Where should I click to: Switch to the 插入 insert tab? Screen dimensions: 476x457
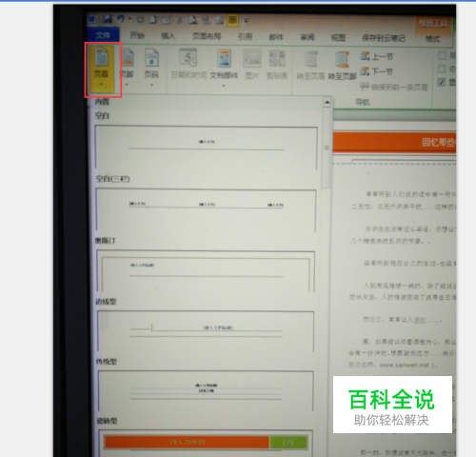click(x=169, y=36)
